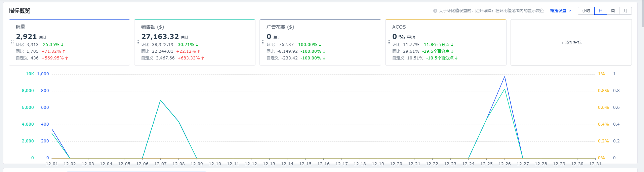Click the drag handle on the 广告花费 card
This screenshot has height=172, width=644.
pos(263,42)
